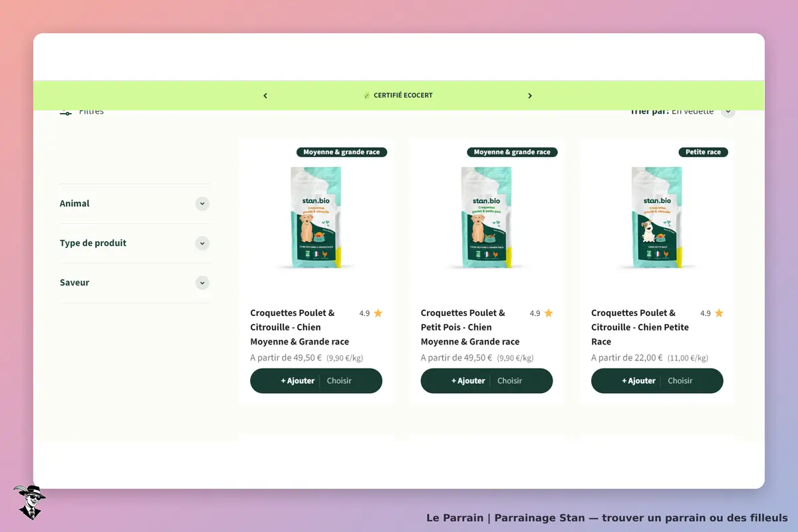This screenshot has height=532, width=798.
Task: Click the Ecocert leaf icon in banner
Action: [x=366, y=96]
